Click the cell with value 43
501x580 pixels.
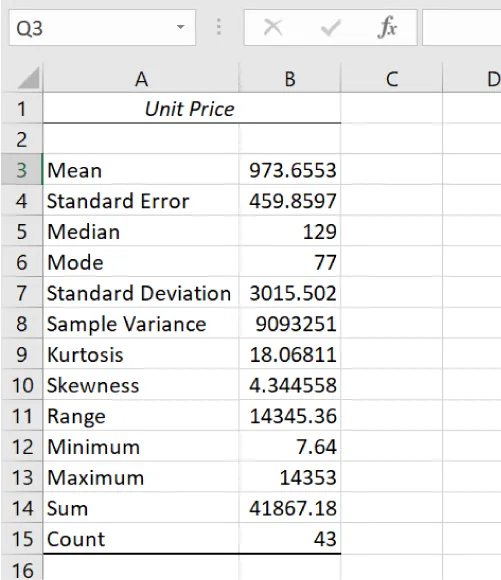[x=290, y=538]
